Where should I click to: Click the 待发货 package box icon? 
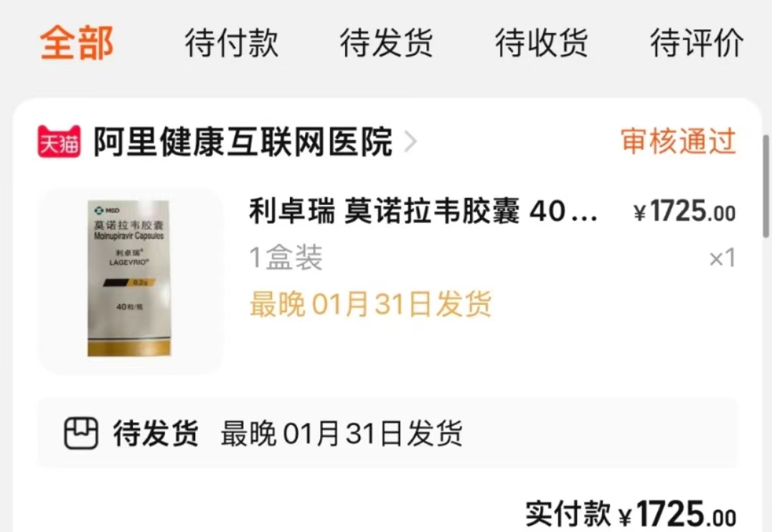tap(81, 433)
